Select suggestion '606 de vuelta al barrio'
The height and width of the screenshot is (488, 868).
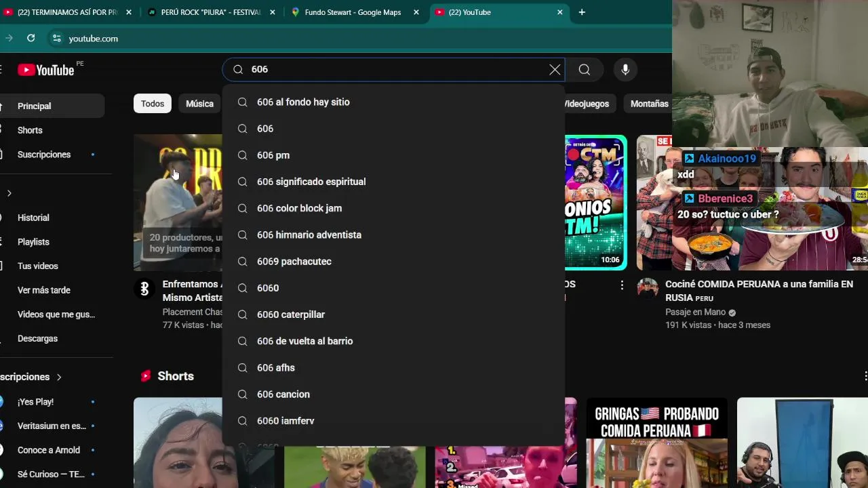(x=393, y=341)
